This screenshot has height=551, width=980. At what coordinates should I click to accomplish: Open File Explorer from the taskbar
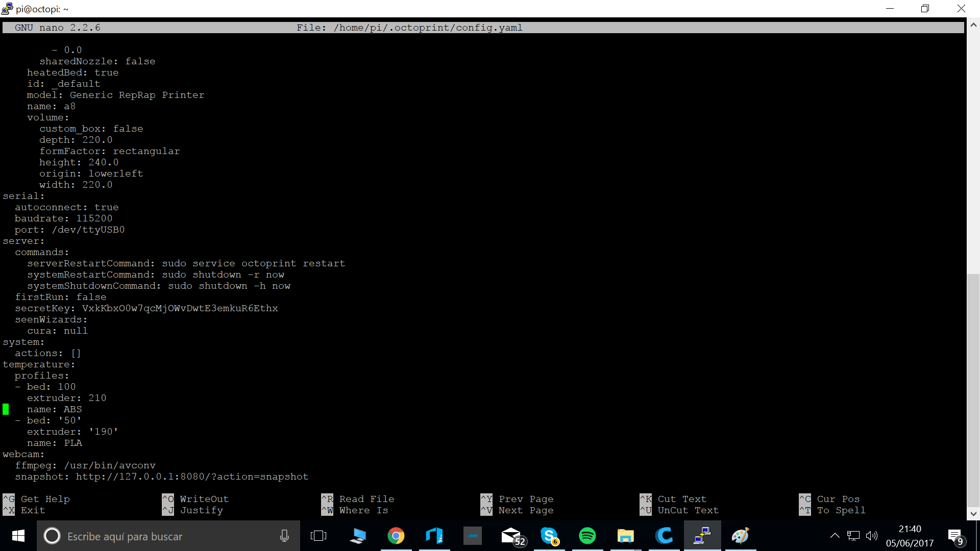[x=626, y=536]
